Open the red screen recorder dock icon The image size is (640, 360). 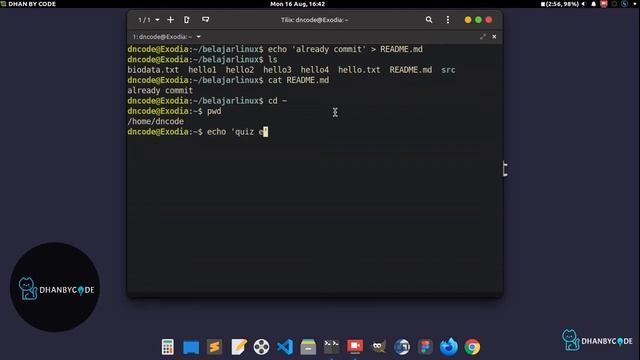click(x=355, y=346)
